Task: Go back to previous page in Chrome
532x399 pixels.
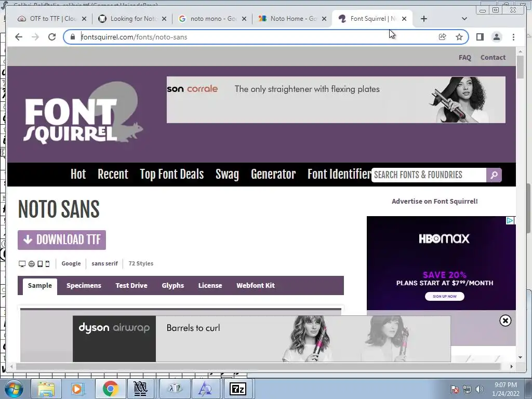Action: pyautogui.click(x=19, y=37)
